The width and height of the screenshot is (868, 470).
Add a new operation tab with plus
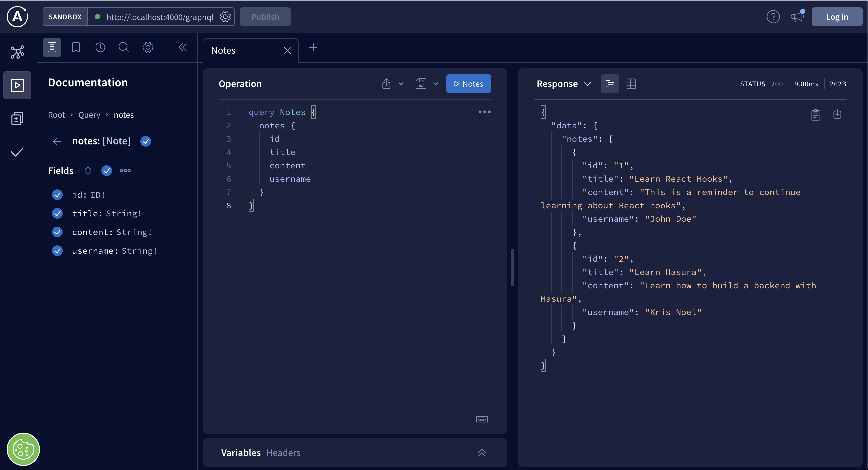pyautogui.click(x=313, y=48)
